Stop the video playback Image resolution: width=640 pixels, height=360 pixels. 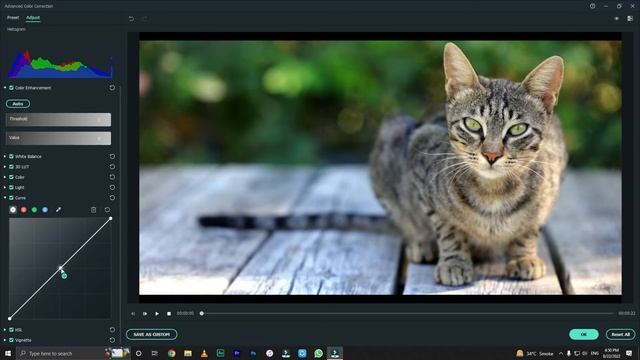pyautogui.click(x=169, y=313)
